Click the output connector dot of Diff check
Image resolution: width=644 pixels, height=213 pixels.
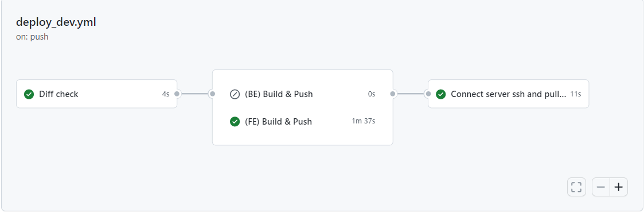(177, 94)
